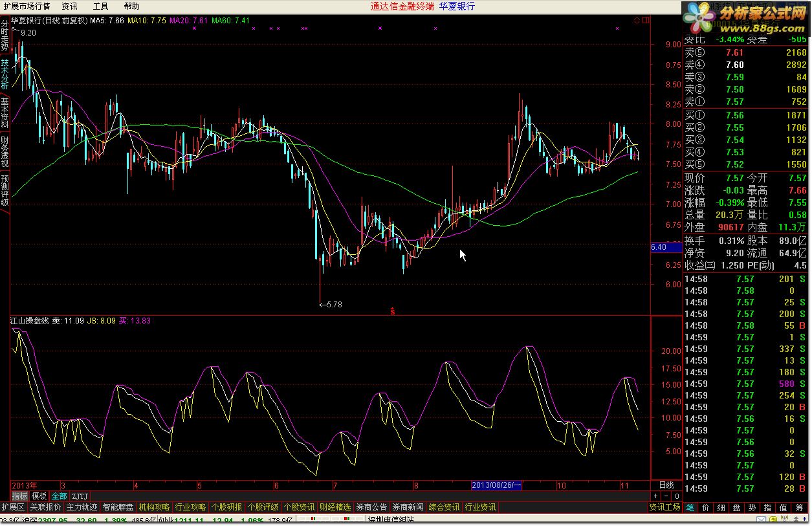The image size is (812, 526).
Task: Open the 帮助 menu
Action: click(131, 6)
